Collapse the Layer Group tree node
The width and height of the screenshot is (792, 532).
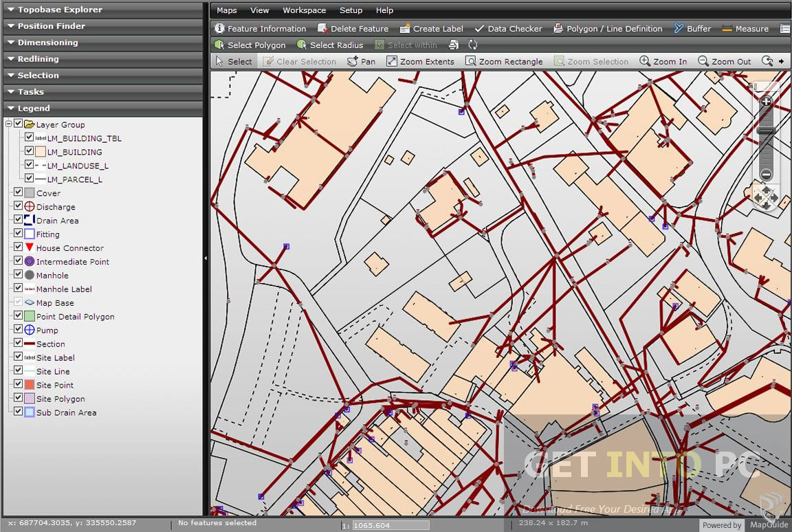10,124
